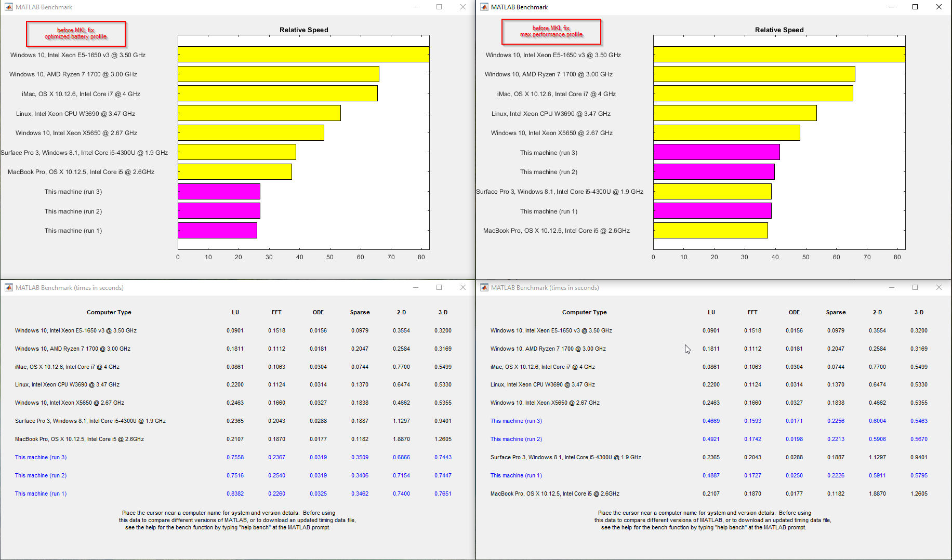Click the magenta bar for This machine (run 1) right chart

(712, 211)
